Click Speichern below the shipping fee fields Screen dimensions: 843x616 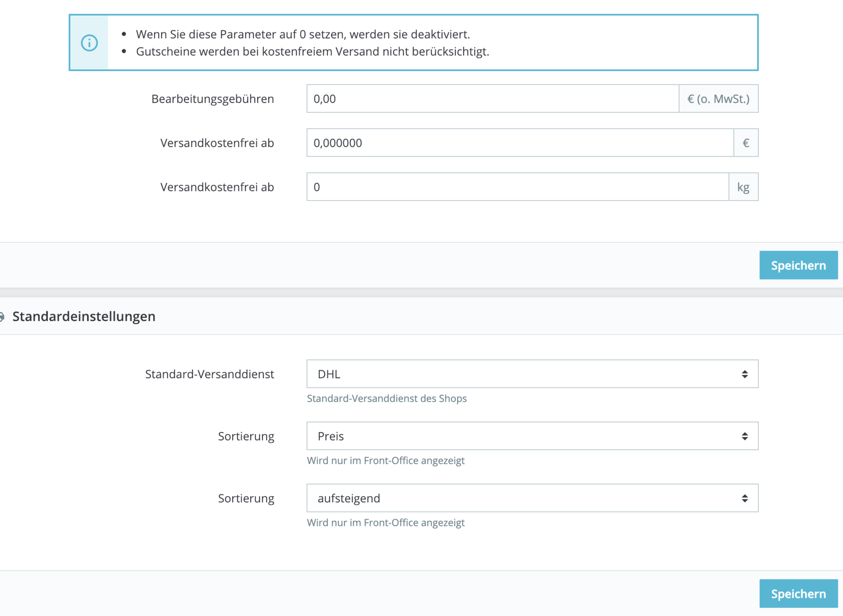tap(798, 265)
